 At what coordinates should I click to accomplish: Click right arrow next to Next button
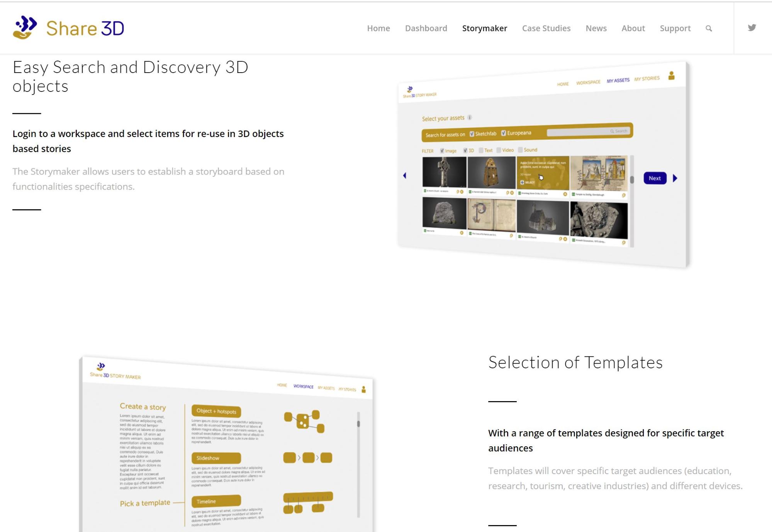tap(675, 178)
